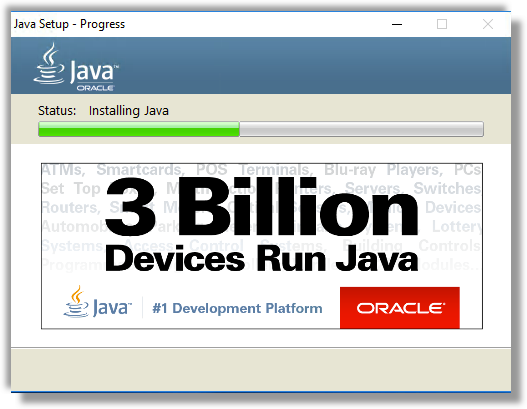The height and width of the screenshot is (409, 527).
Task: Close the Java Setup Progress window
Action: click(x=488, y=24)
